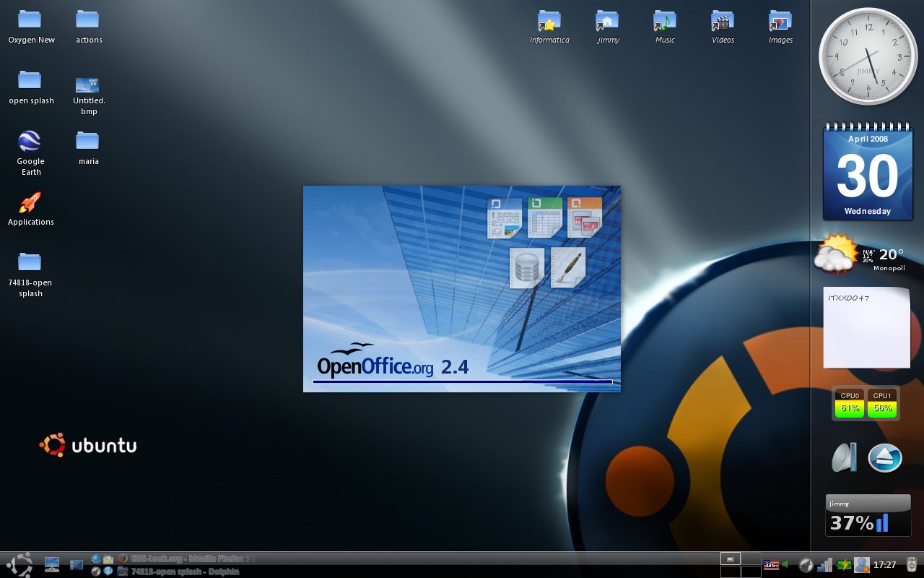This screenshot has height=578, width=924.
Task: Click the analog clock widget
Action: (x=868, y=56)
